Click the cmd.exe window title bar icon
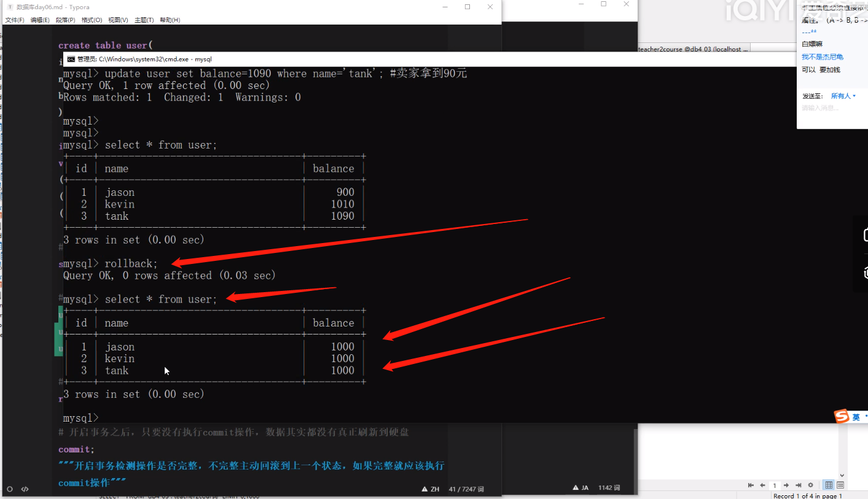 71,59
